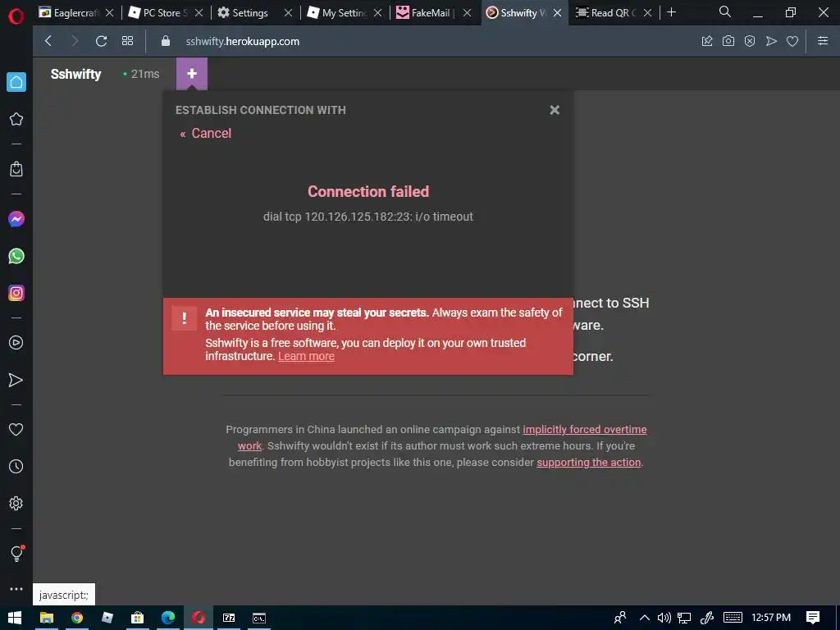Open a new browser tab

point(671,12)
